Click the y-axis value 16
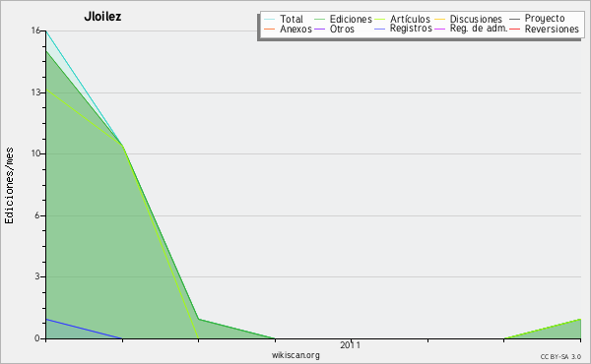591x364 pixels. point(35,30)
